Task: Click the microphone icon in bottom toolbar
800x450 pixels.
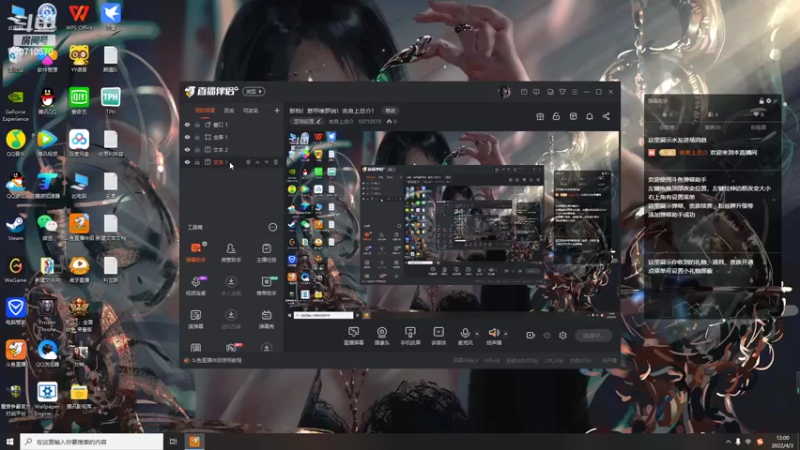Action: pyautogui.click(x=465, y=333)
